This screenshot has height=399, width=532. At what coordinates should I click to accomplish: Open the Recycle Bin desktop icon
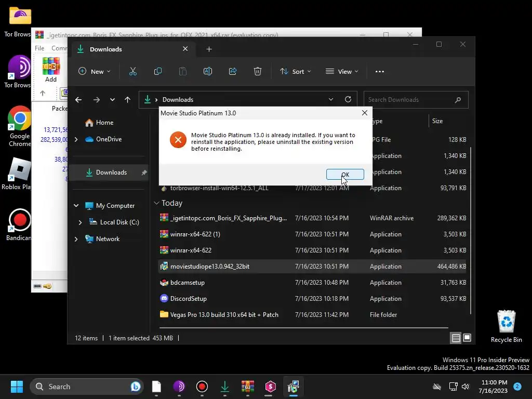tap(506, 326)
